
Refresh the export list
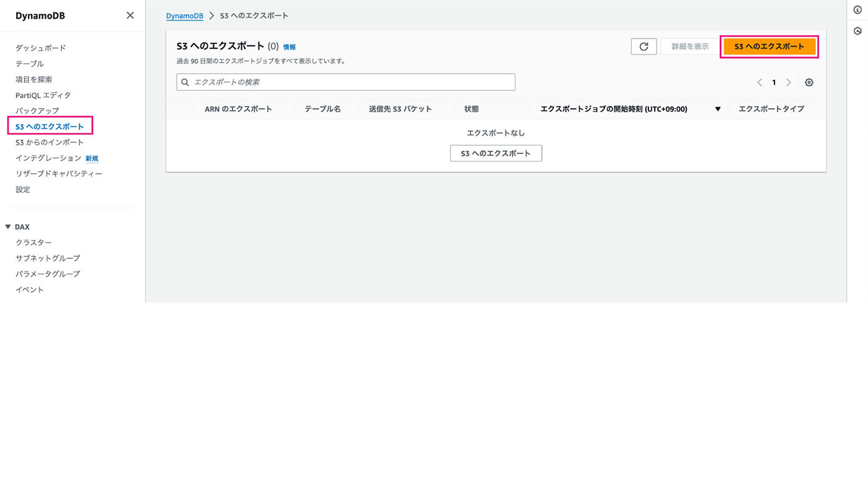pos(644,47)
